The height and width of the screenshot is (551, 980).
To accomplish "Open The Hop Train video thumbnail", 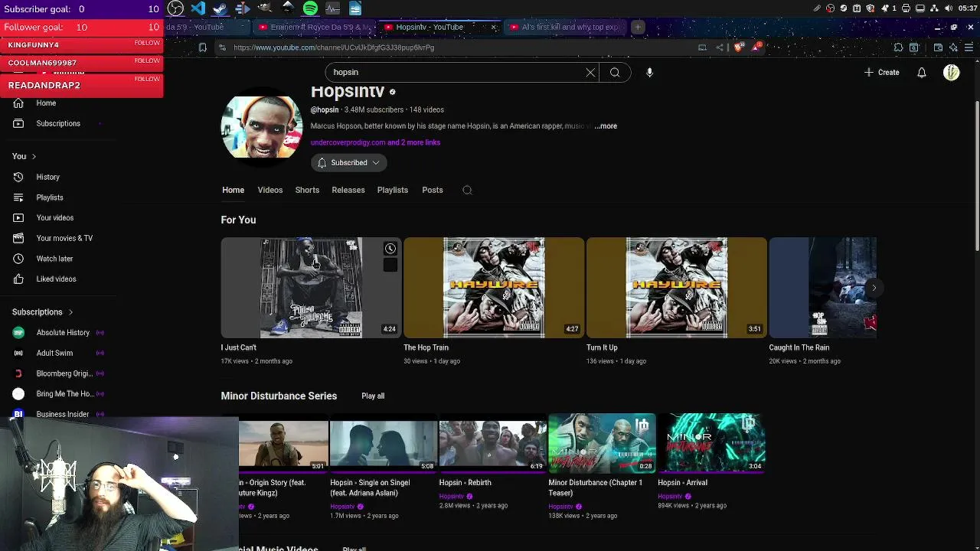I will tap(494, 288).
